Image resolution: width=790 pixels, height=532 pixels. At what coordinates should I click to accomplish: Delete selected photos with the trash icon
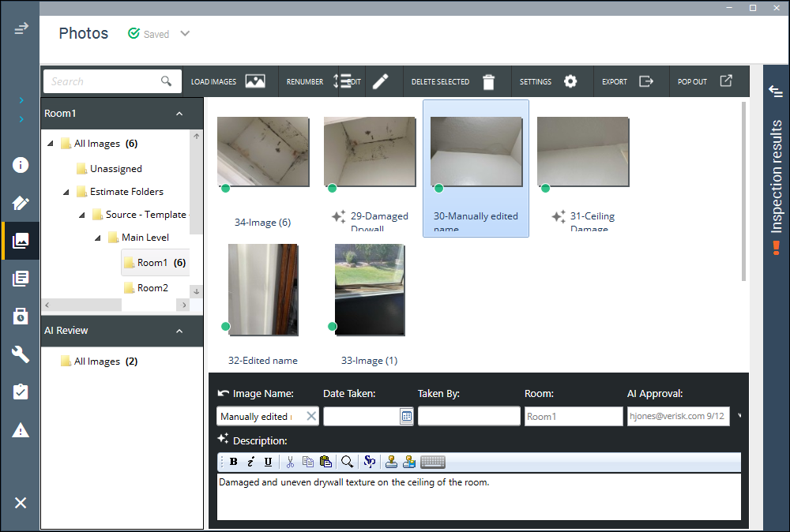(488, 81)
